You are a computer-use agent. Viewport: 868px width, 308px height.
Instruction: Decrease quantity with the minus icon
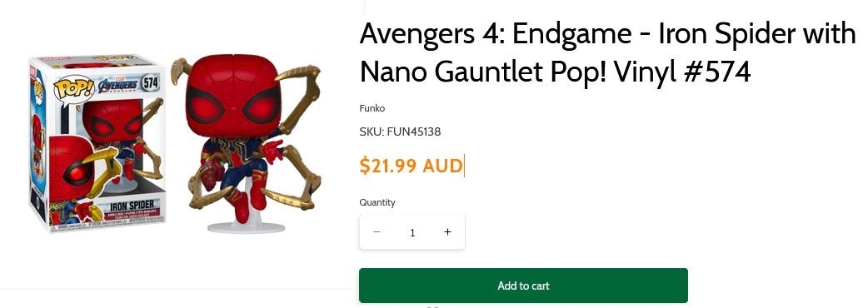377,232
